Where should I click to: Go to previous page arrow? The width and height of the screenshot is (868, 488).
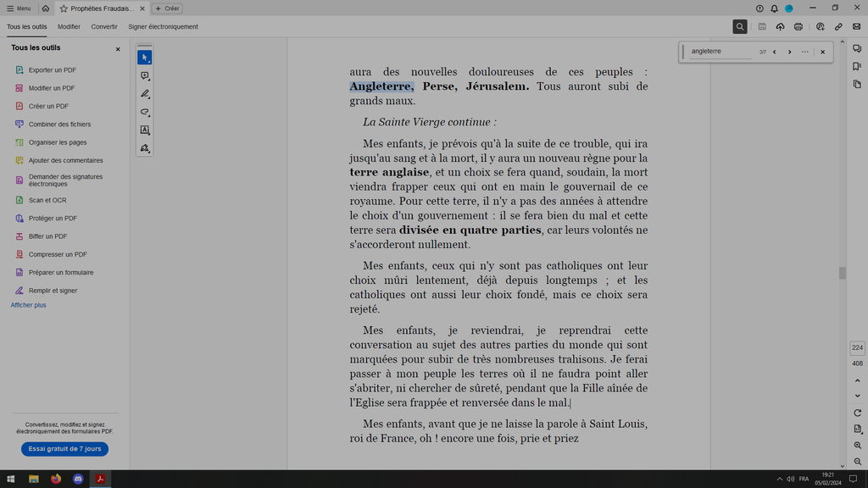(x=858, y=380)
